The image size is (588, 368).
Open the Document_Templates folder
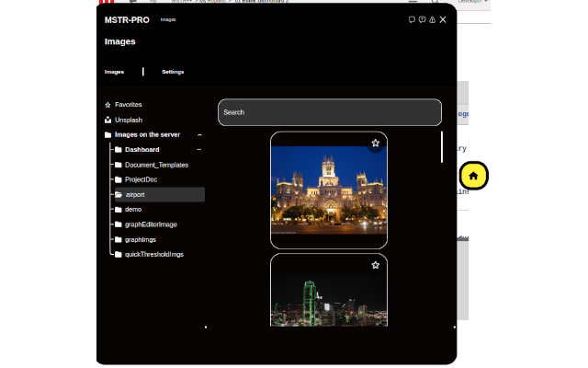[157, 165]
